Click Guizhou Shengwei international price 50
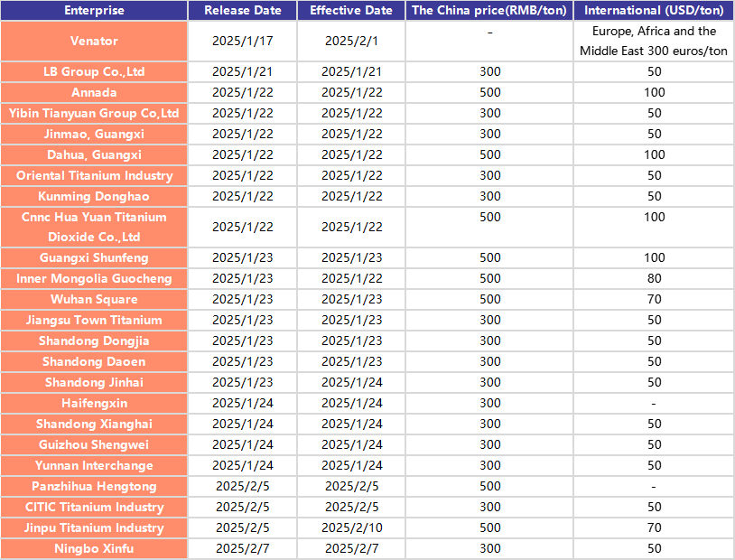 [654, 444]
